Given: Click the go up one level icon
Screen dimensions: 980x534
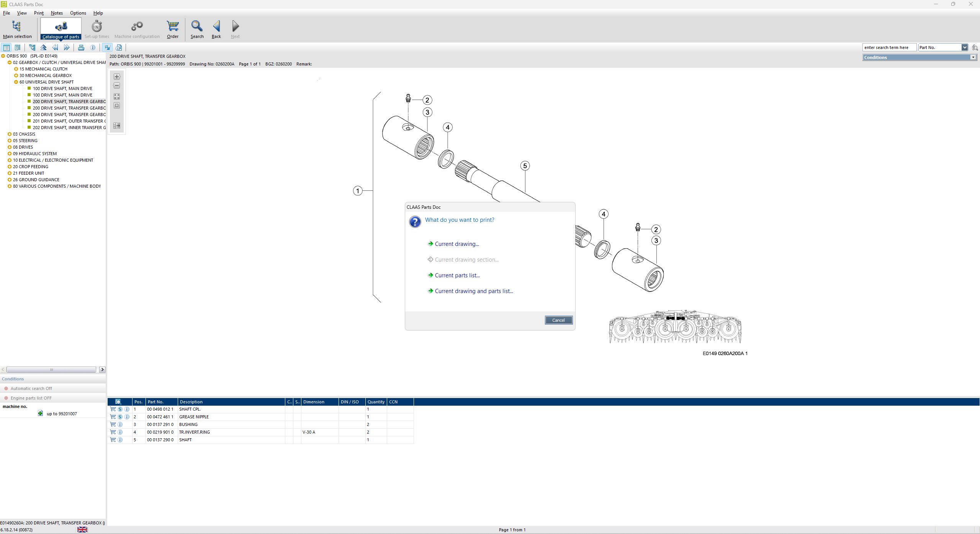Looking at the screenshot, I should (x=44, y=48).
